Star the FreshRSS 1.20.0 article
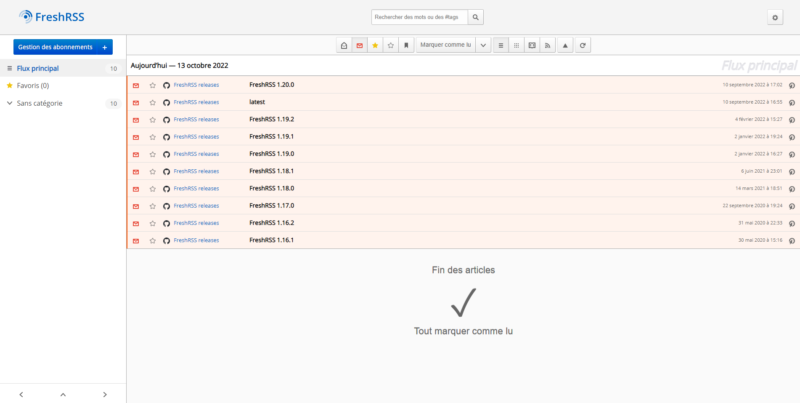 coord(152,85)
